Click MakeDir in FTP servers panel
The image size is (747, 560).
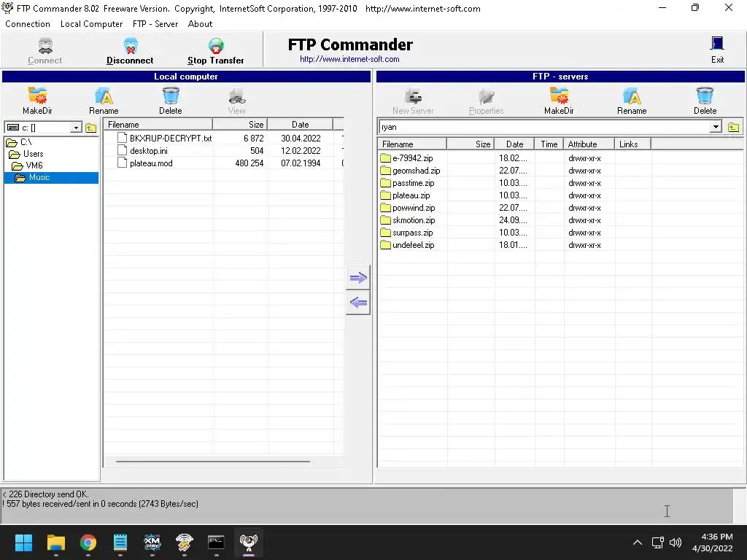pyautogui.click(x=559, y=101)
